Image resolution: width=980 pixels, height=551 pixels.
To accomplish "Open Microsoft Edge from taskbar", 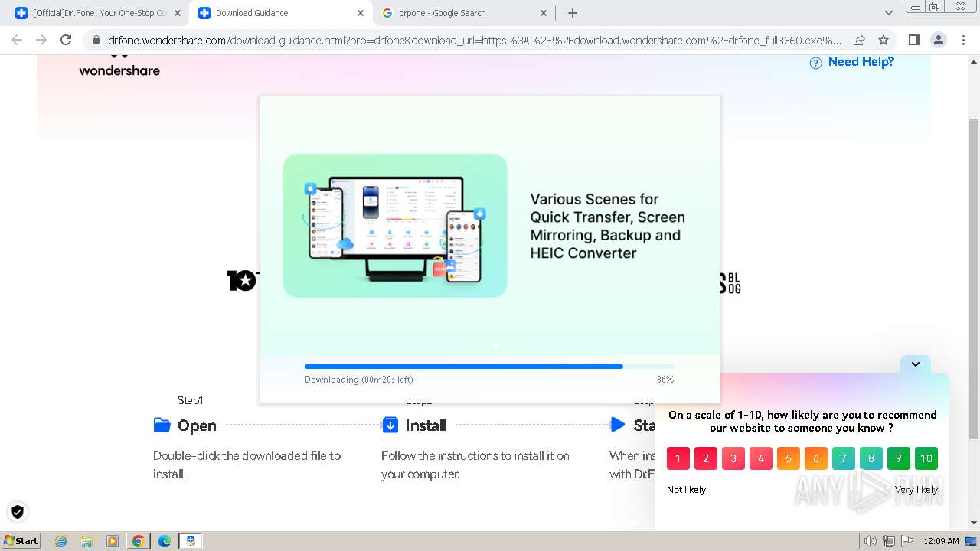I will point(164,541).
